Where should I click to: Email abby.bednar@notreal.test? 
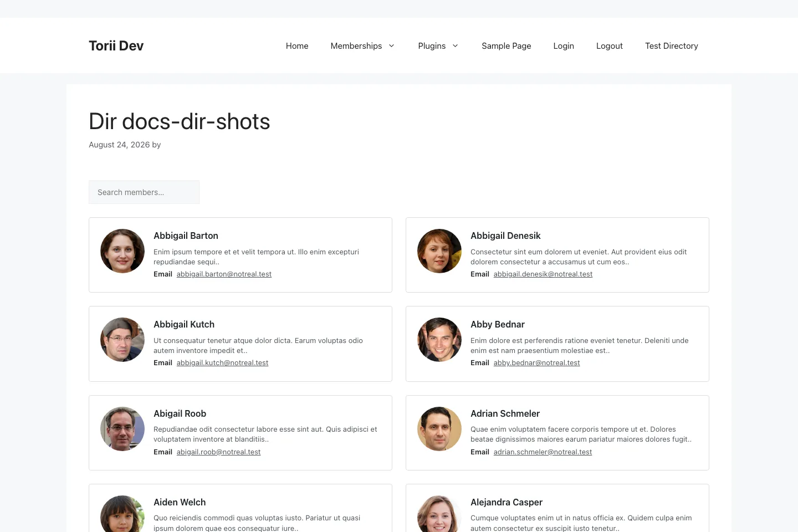[536, 363]
